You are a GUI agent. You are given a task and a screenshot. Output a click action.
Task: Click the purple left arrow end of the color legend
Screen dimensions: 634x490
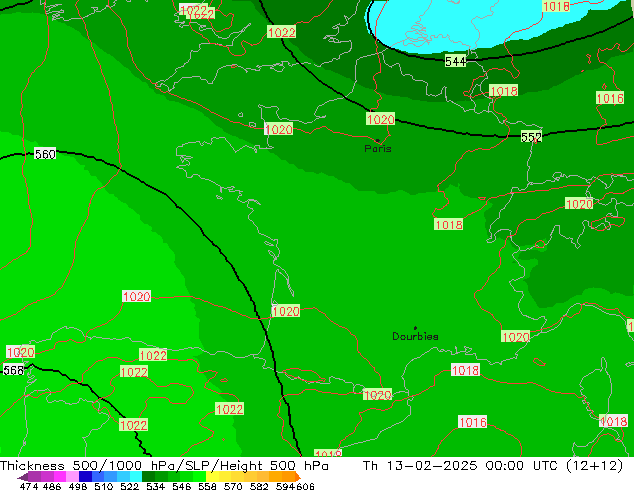tap(23, 477)
